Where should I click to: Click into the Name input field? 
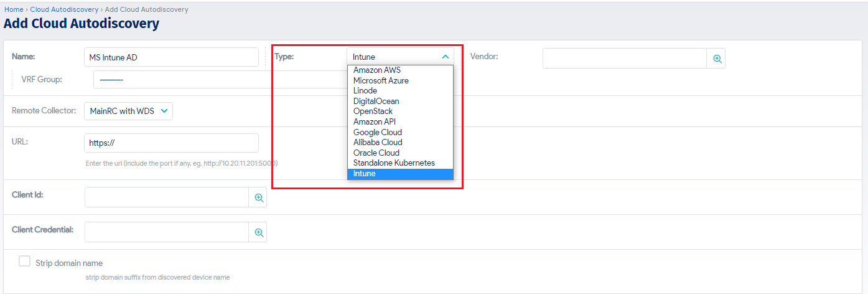pyautogui.click(x=171, y=57)
